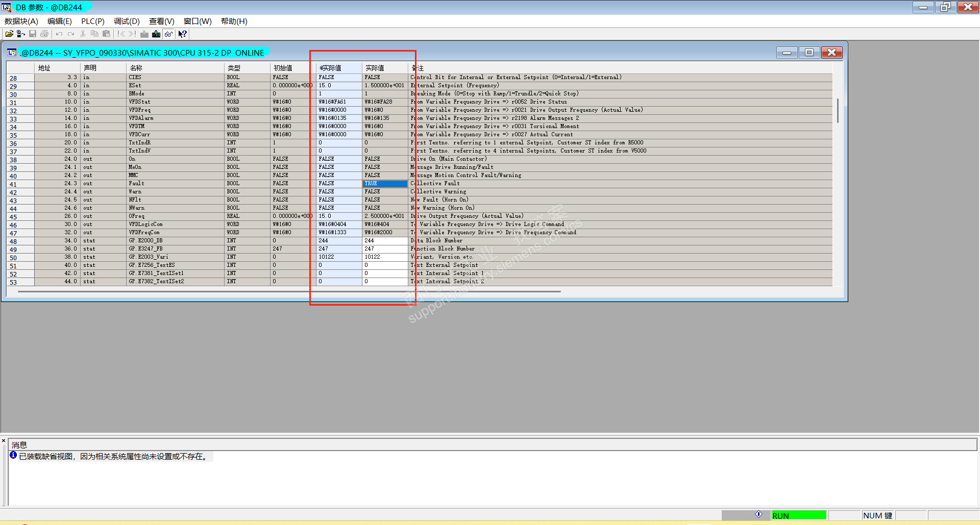Open the 帮助(H) menu
The image size is (980, 525).
pyautogui.click(x=234, y=21)
